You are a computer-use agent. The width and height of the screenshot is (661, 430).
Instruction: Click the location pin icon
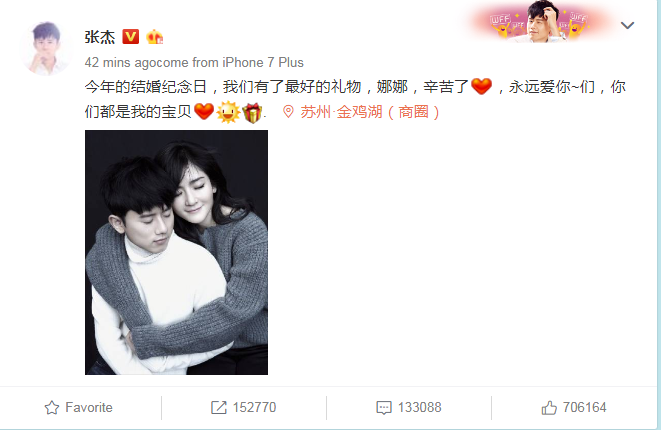click(x=288, y=112)
